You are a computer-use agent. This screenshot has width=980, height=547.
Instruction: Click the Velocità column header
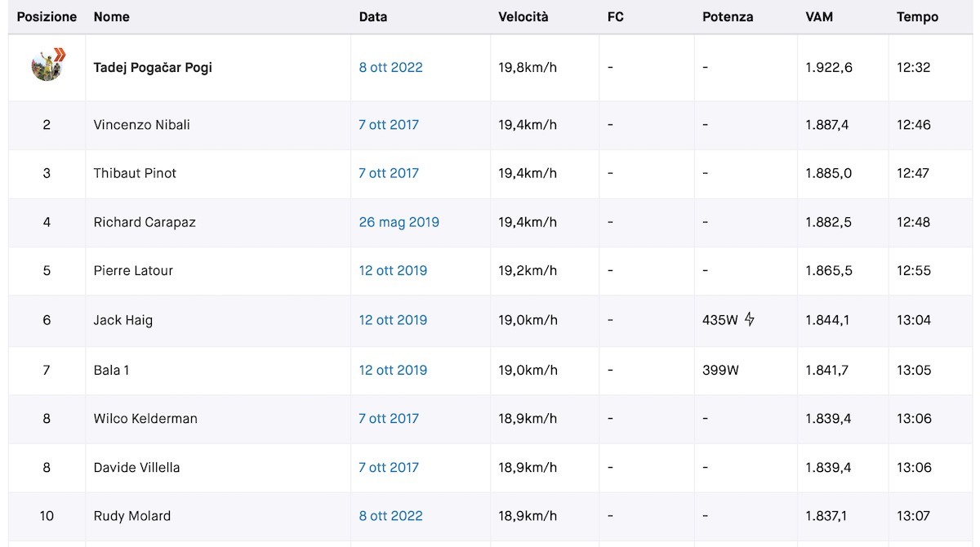click(x=523, y=16)
